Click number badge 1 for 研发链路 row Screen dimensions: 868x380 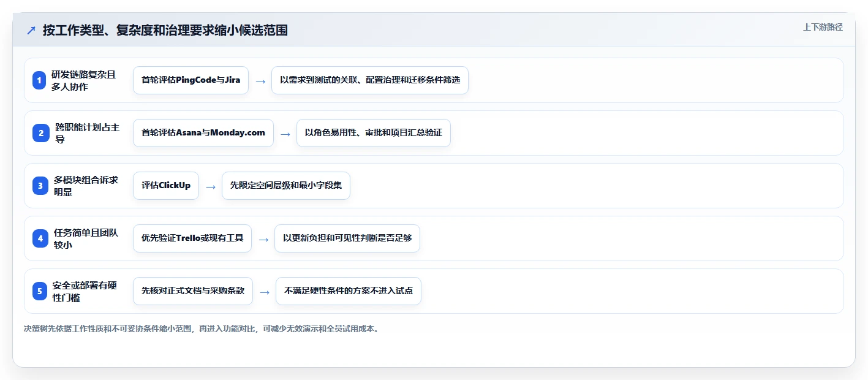point(39,80)
